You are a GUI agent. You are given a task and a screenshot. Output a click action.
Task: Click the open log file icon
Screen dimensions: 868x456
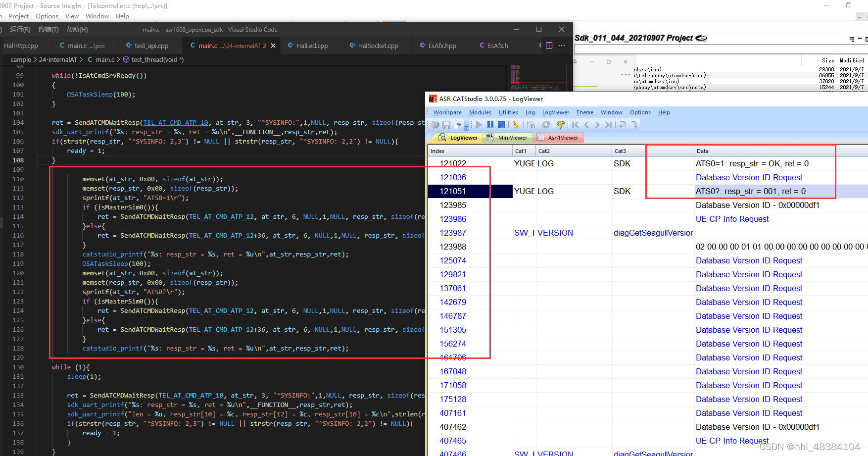[435, 125]
